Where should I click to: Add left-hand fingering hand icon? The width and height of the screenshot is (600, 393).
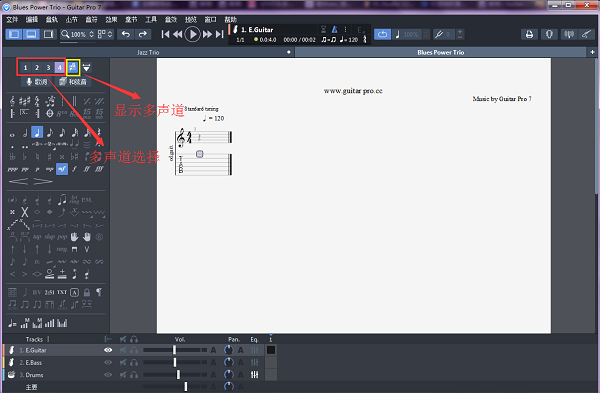[x=74, y=237]
